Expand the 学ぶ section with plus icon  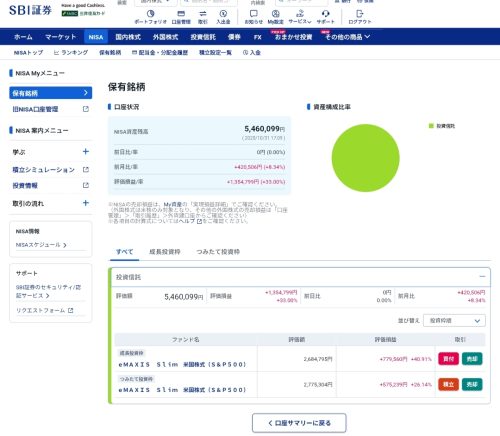pos(86,152)
